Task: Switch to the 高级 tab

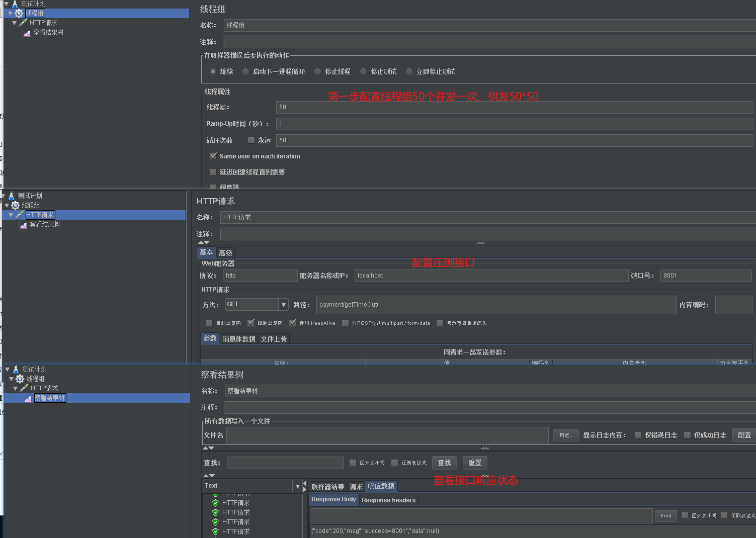Action: [x=225, y=253]
